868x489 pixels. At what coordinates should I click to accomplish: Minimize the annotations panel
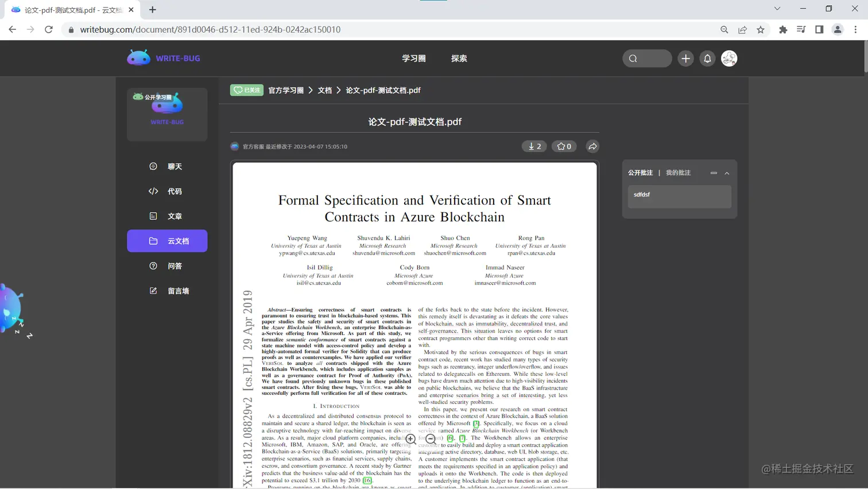[x=714, y=173]
